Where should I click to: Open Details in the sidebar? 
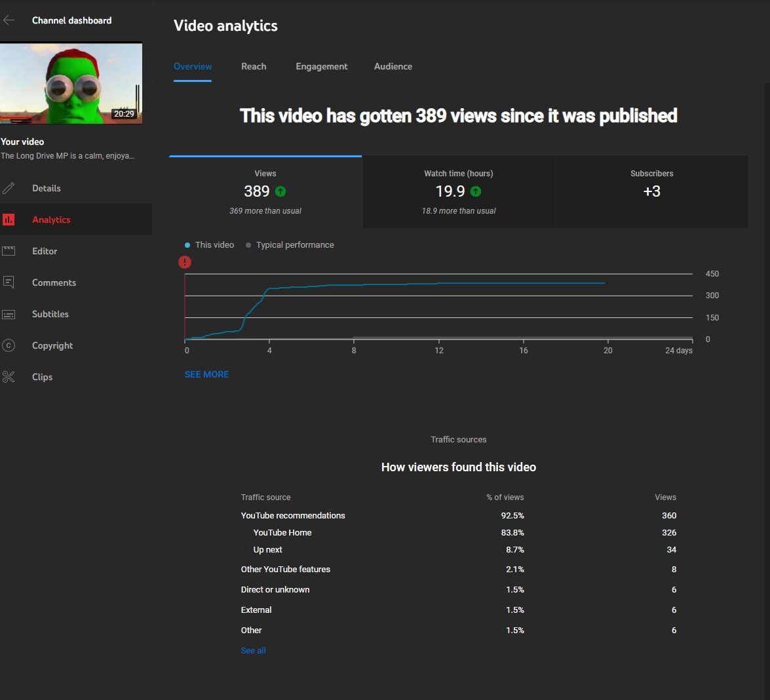(x=75, y=188)
